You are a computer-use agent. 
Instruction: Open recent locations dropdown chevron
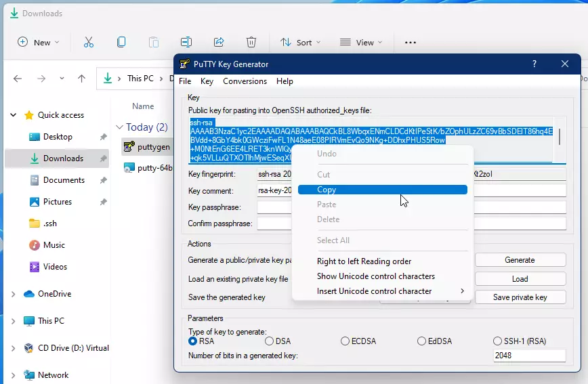point(62,79)
